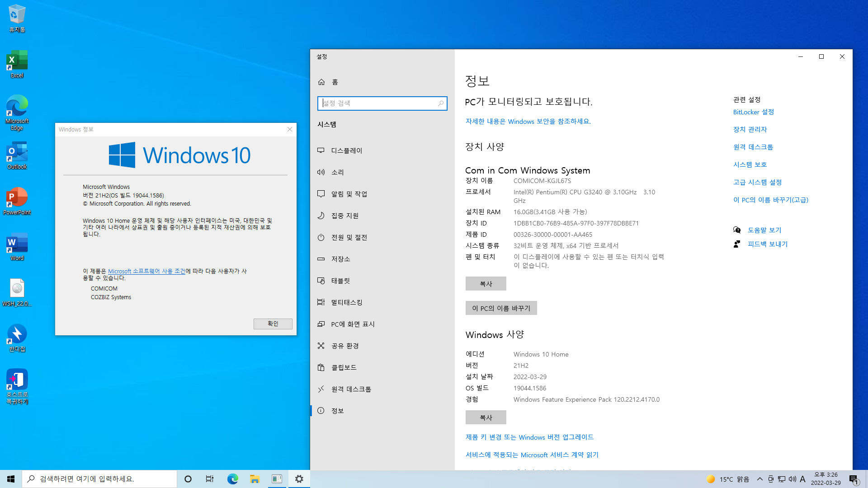Open 도움말 보기 link

coord(764,230)
